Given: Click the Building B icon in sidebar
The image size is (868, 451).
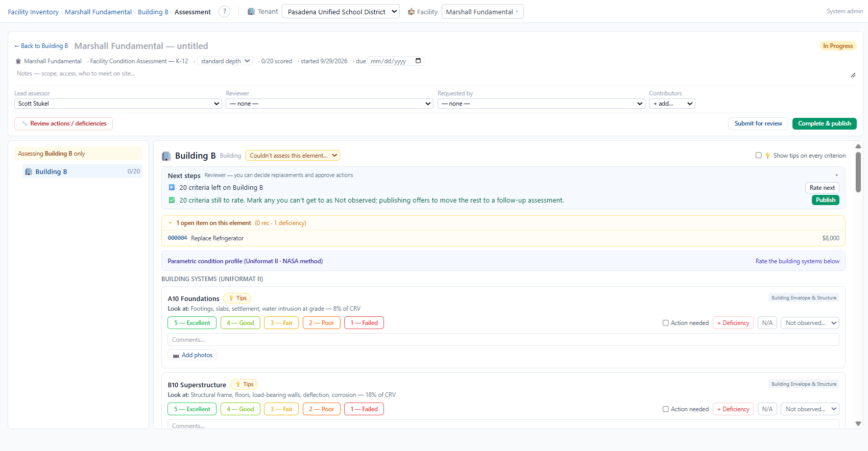Looking at the screenshot, I should pyautogui.click(x=29, y=172).
